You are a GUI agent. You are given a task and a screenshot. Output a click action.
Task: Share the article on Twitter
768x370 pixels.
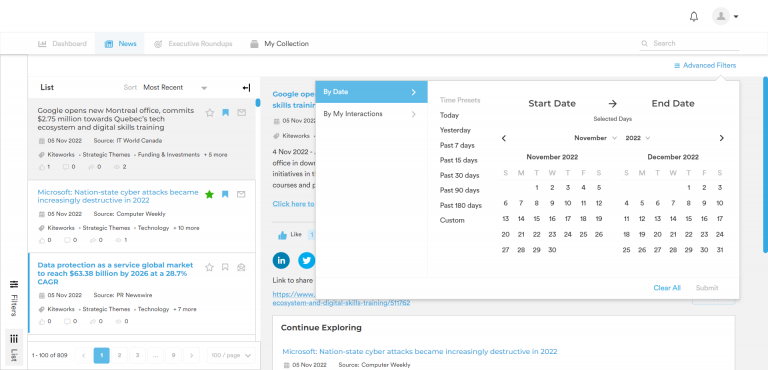click(x=307, y=261)
